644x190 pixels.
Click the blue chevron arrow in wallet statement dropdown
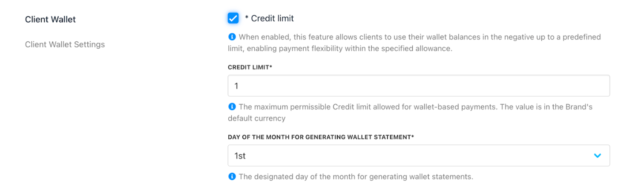(598, 156)
